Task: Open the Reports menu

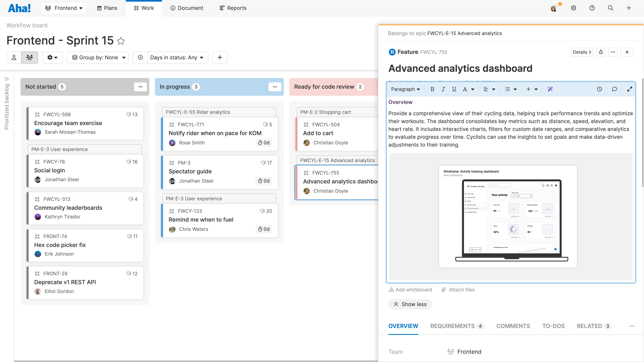Action: 233,8
